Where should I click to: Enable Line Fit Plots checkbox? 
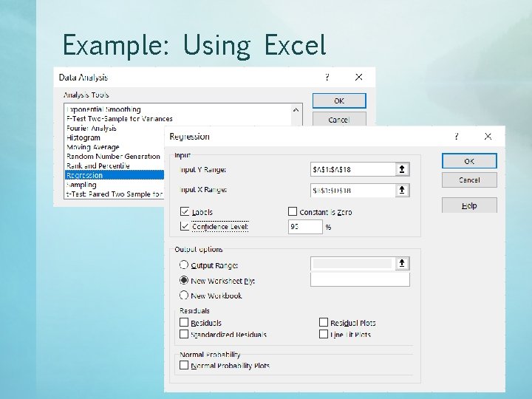(x=324, y=334)
